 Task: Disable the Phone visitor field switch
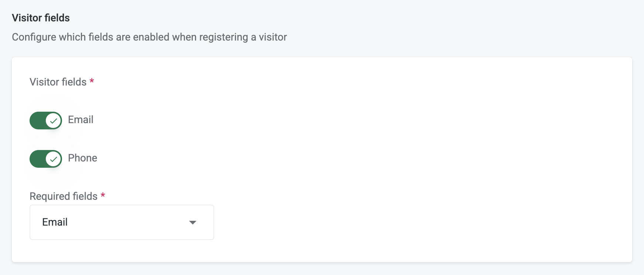pyautogui.click(x=46, y=159)
